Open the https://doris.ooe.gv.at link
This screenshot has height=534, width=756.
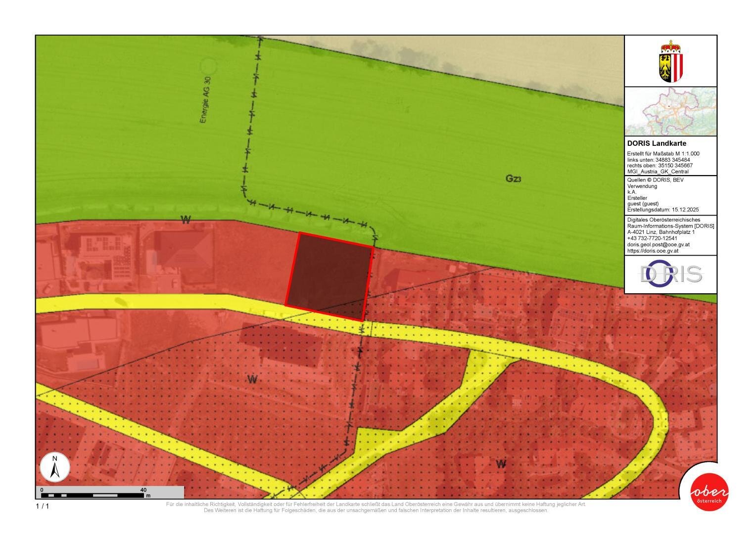coord(653,251)
